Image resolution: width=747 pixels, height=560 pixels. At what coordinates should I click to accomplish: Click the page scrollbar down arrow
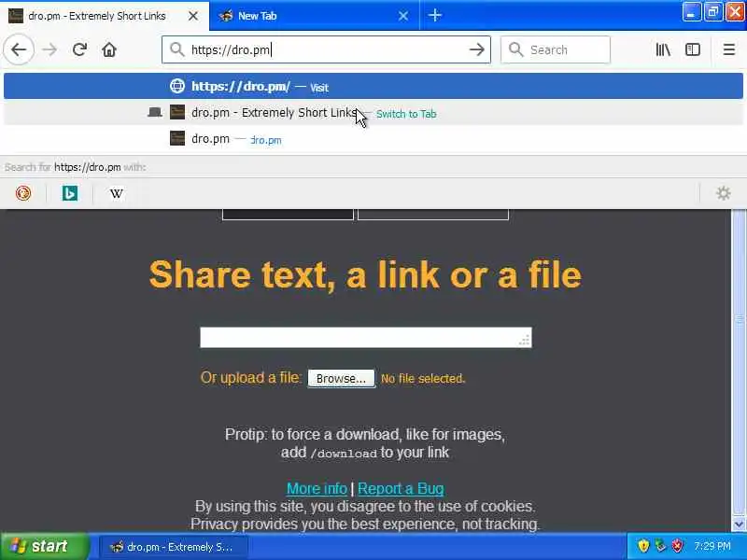[x=739, y=525]
